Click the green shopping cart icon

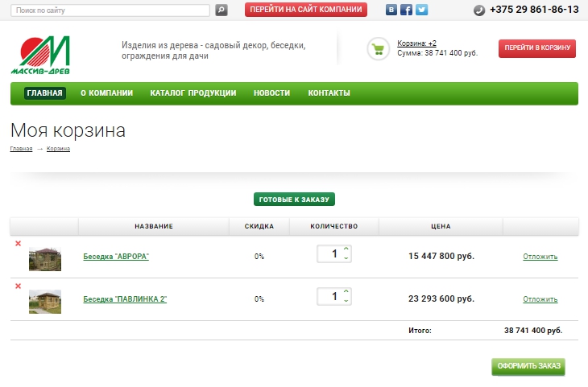pyautogui.click(x=378, y=49)
